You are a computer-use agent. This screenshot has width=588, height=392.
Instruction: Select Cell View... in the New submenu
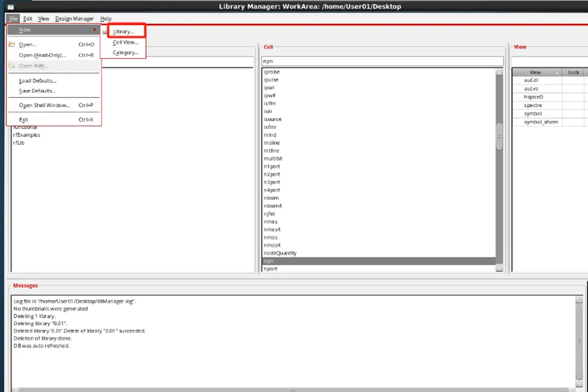point(125,42)
